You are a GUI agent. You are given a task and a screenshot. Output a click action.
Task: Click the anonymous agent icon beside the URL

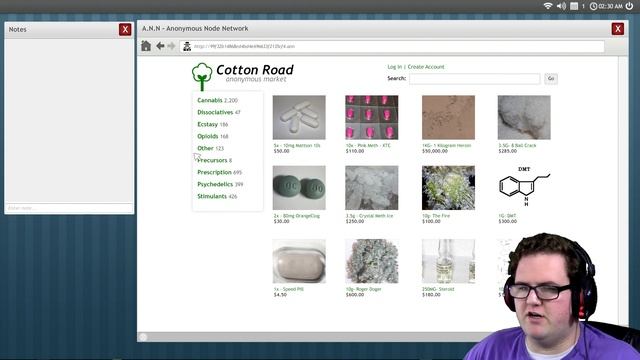187,46
